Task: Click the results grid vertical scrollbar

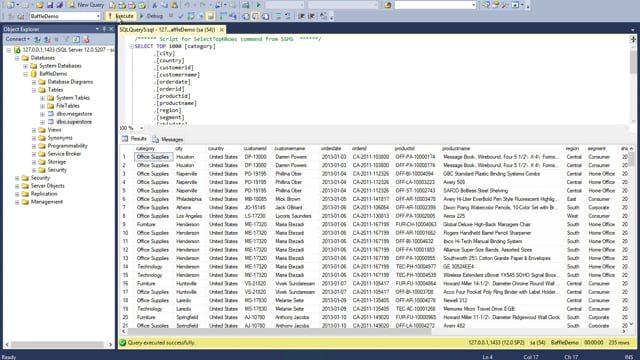Action: click(631, 237)
